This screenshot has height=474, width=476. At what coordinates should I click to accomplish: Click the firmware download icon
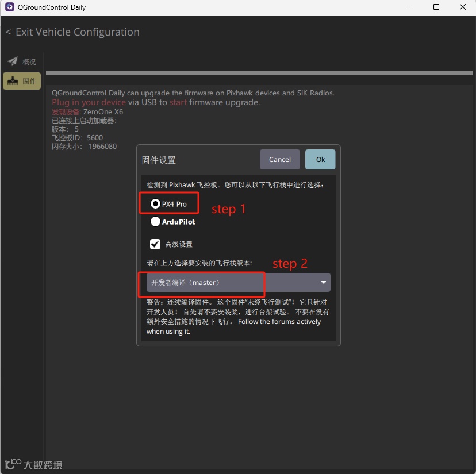point(13,81)
